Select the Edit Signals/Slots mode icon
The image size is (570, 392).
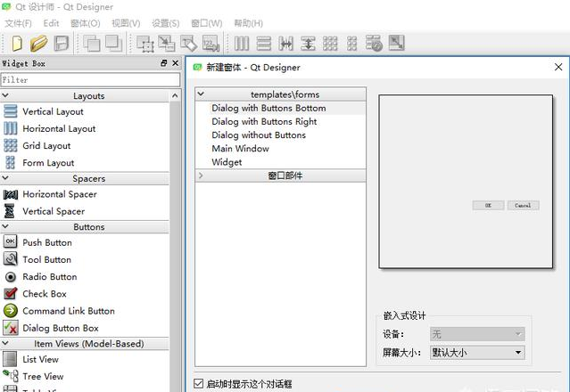tap(167, 43)
